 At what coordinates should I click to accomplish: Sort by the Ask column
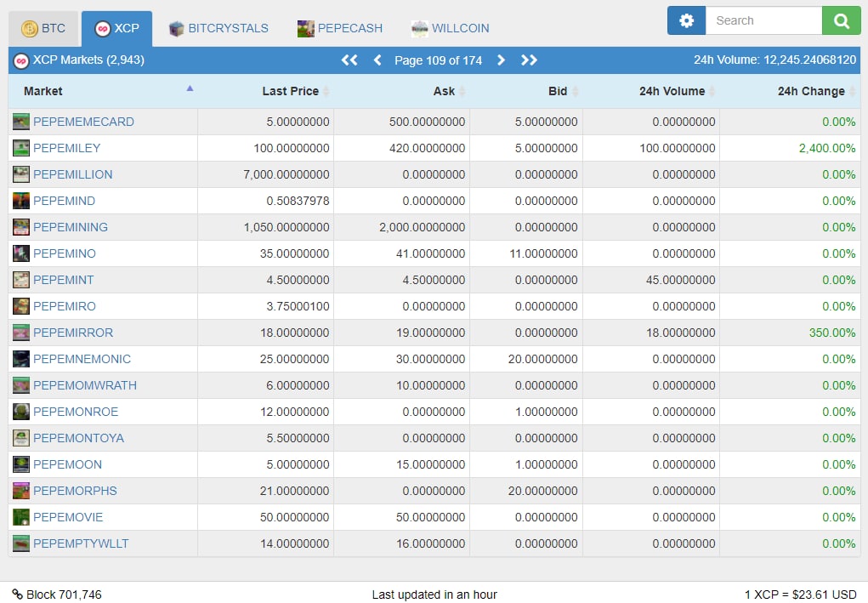[x=402, y=91]
